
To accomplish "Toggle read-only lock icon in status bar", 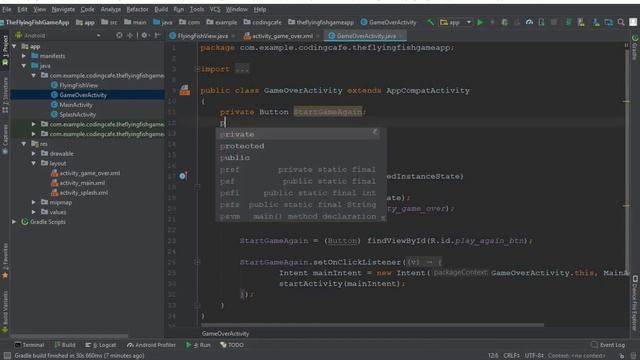I will (x=622, y=356).
